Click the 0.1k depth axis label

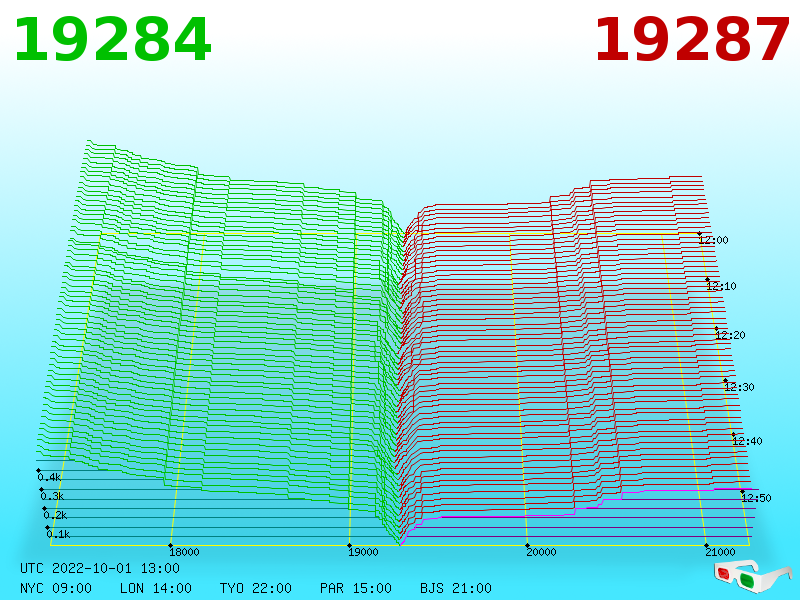pyautogui.click(x=59, y=534)
